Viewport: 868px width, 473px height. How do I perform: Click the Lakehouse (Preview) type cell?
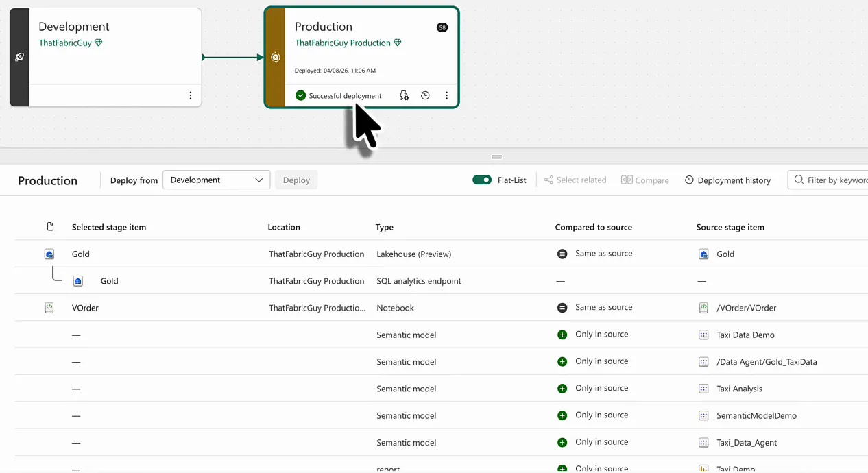click(x=414, y=254)
